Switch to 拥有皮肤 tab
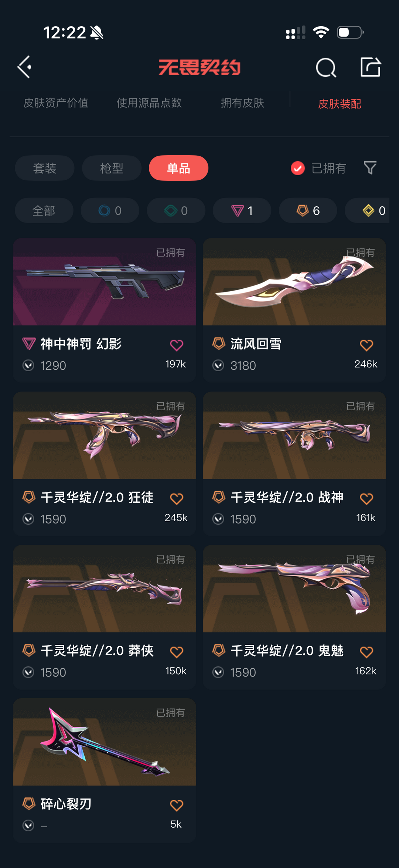This screenshot has height=868, width=399. pyautogui.click(x=242, y=103)
